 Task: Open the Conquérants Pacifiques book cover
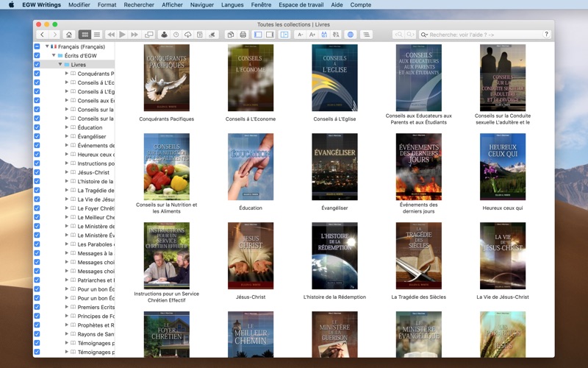click(167, 78)
